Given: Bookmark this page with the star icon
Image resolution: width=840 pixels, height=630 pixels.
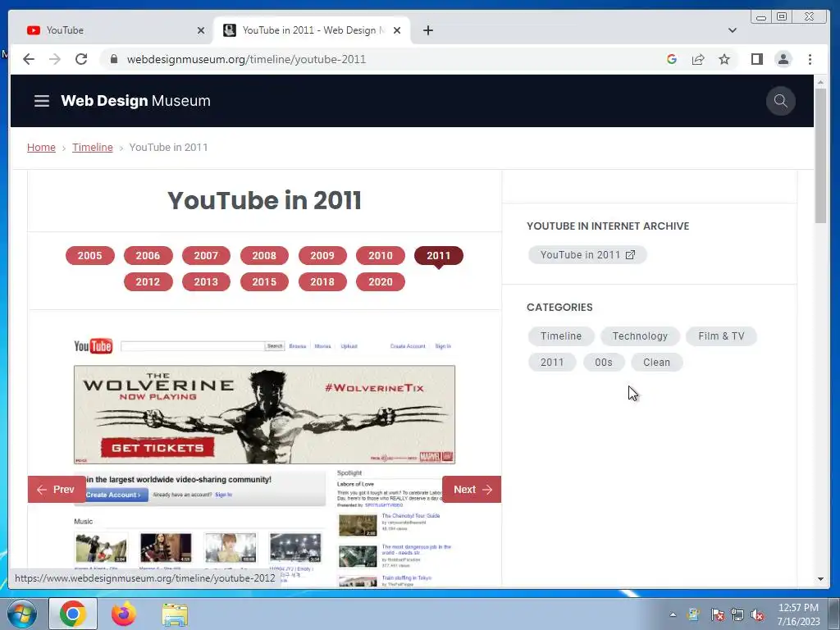Looking at the screenshot, I should [x=724, y=59].
